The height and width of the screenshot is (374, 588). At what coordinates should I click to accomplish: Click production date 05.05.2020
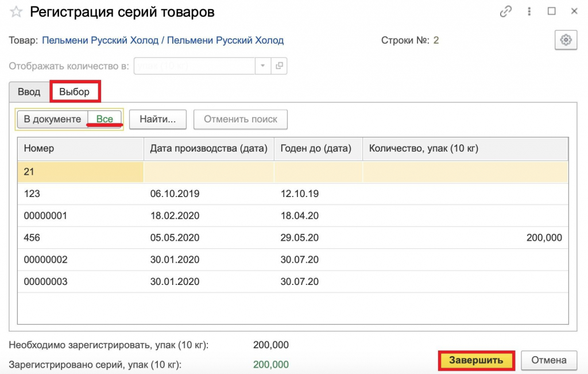click(x=175, y=237)
